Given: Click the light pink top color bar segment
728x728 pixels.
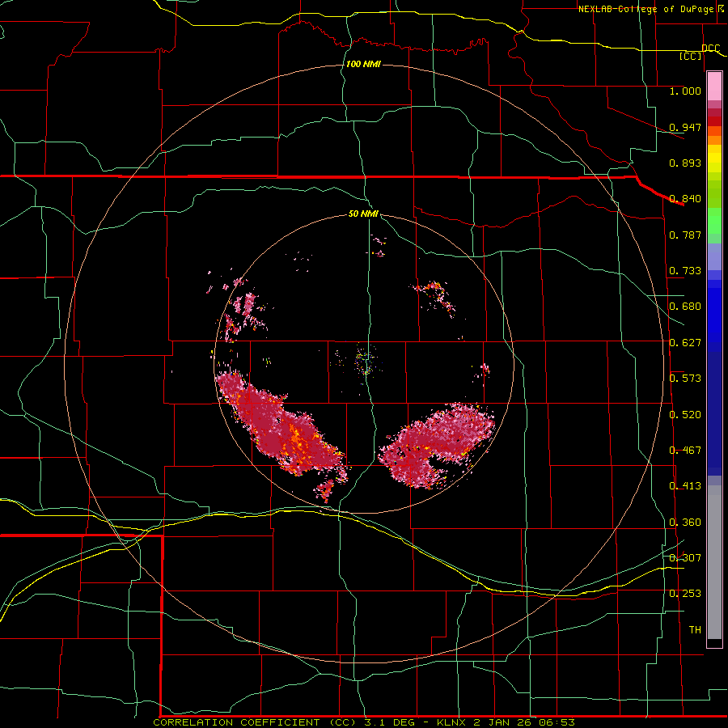Looking at the screenshot, I should pos(714,87).
